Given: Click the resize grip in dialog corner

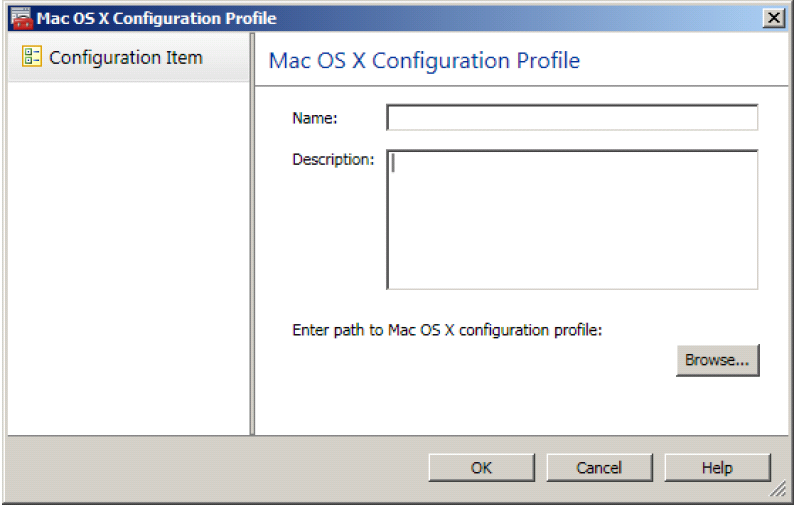Looking at the screenshot, I should point(777,489).
